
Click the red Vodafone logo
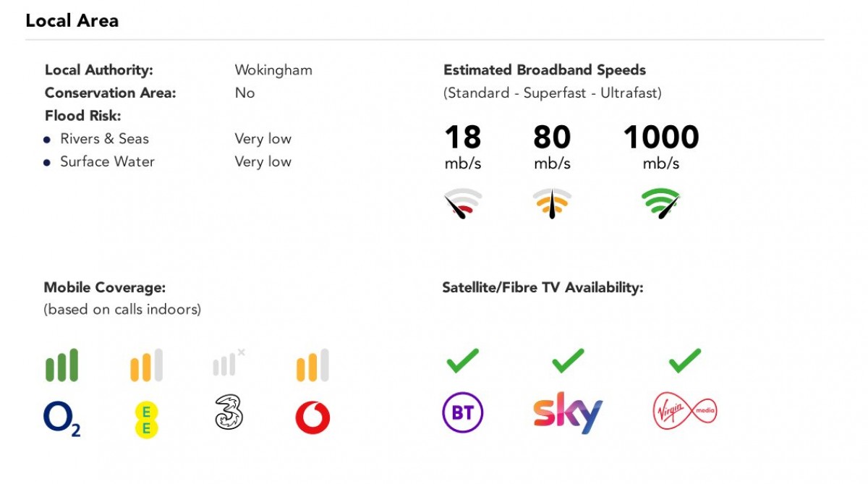click(x=312, y=417)
